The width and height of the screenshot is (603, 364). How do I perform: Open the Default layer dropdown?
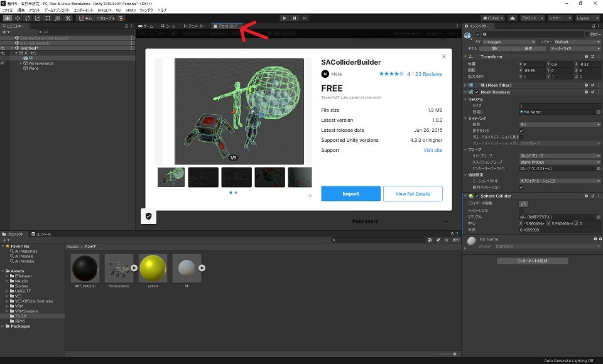(577, 42)
